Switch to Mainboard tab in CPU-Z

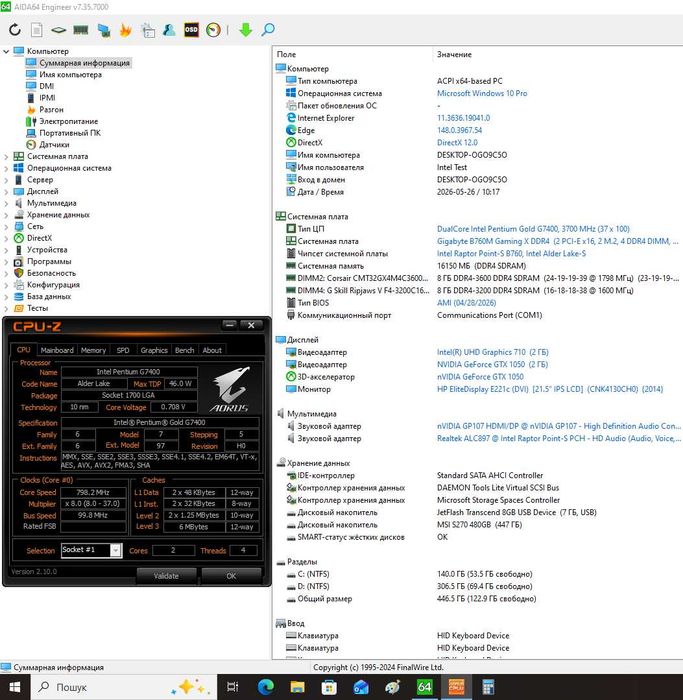coord(57,350)
